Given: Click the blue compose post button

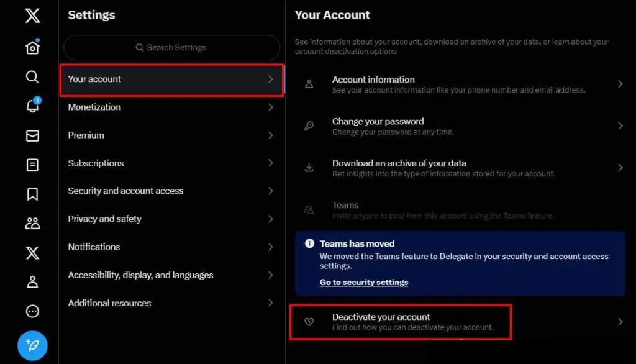Looking at the screenshot, I should click(32, 346).
